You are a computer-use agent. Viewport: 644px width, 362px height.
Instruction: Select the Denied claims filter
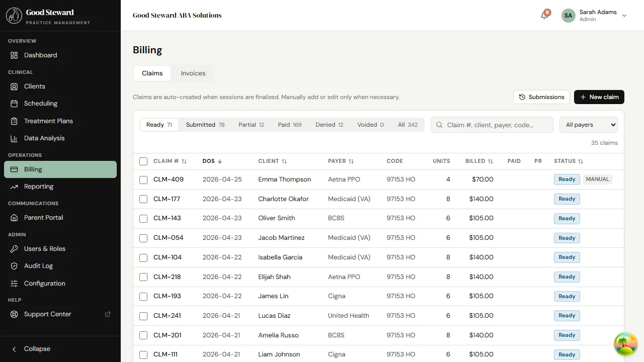[329, 124]
